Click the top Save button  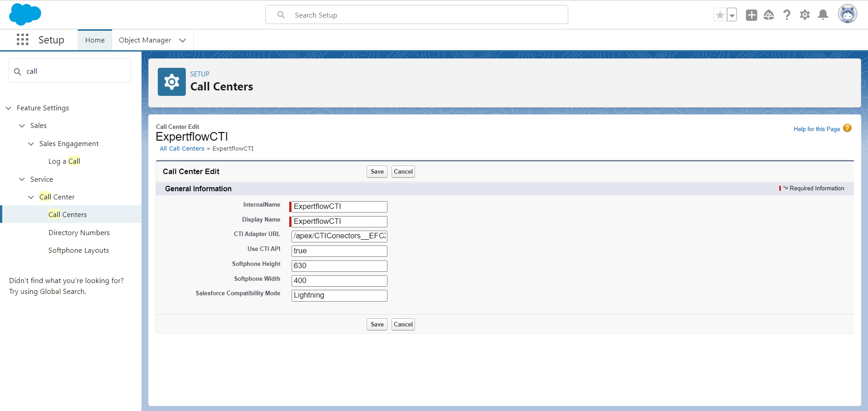[x=377, y=171]
